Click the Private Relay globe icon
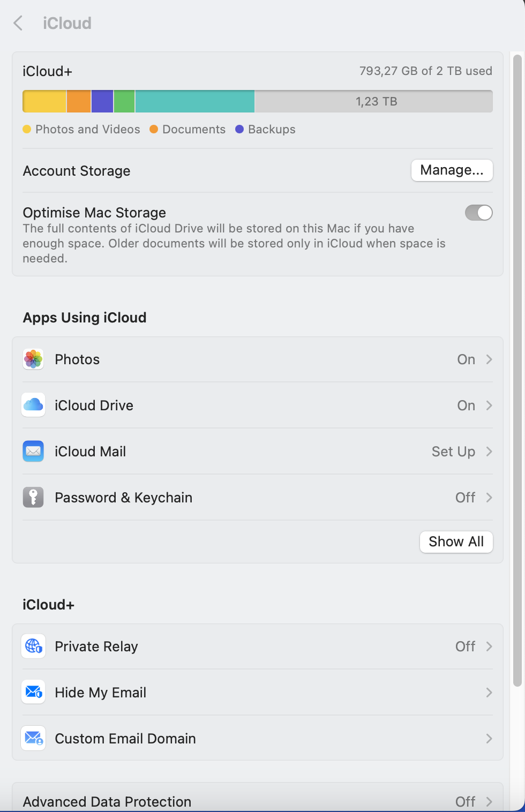The height and width of the screenshot is (812, 525). click(x=33, y=646)
